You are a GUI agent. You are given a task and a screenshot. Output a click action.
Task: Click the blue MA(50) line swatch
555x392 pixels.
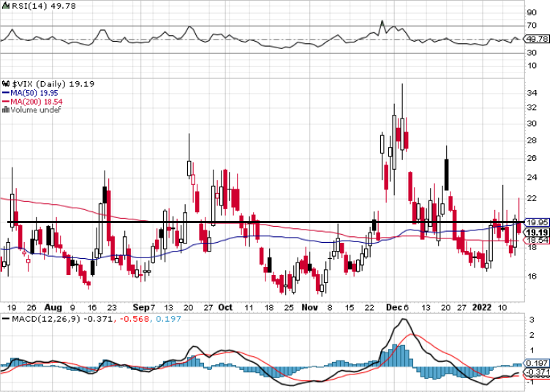coord(5,93)
